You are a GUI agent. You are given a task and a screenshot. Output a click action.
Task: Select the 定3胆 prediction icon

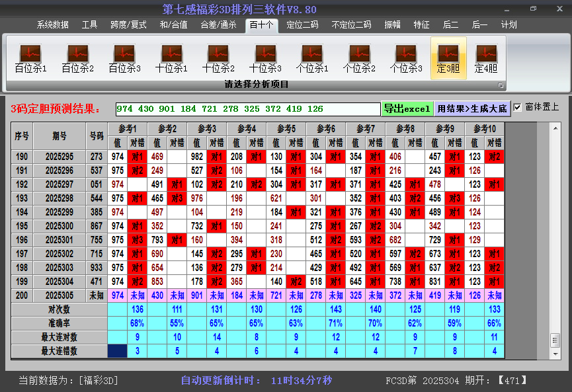click(x=448, y=58)
